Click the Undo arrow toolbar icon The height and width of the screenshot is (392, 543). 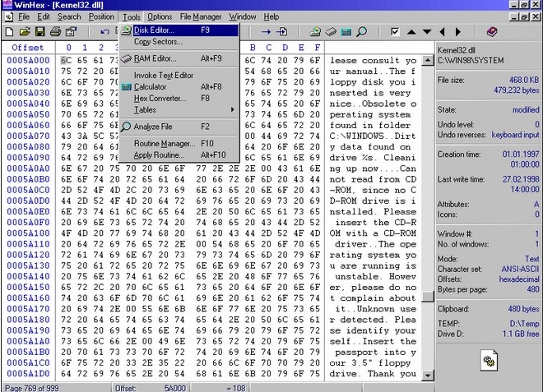click(x=104, y=32)
